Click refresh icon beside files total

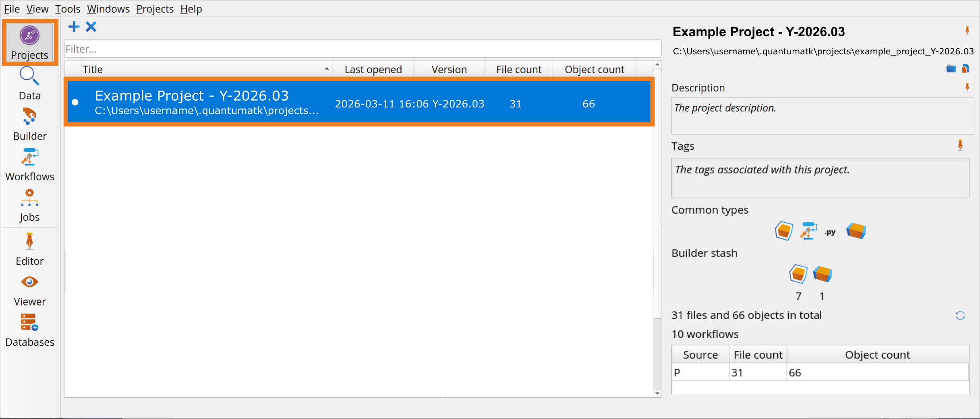(960, 316)
